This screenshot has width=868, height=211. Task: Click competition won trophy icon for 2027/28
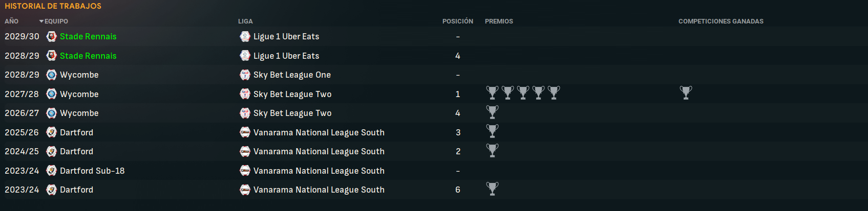click(686, 92)
